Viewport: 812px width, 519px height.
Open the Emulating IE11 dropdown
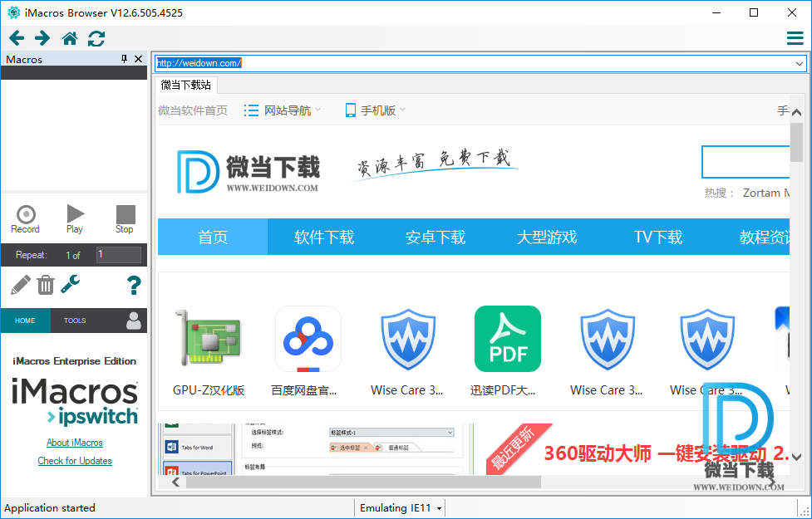pos(401,508)
